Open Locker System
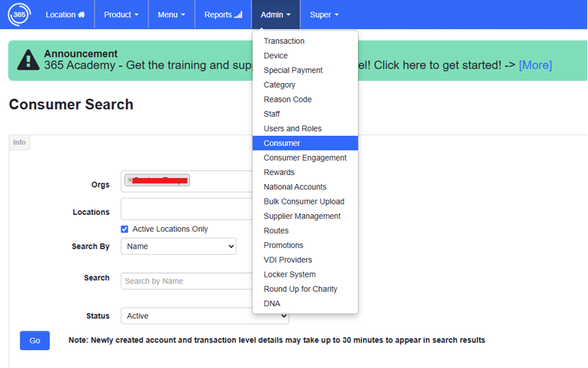 tap(305, 274)
